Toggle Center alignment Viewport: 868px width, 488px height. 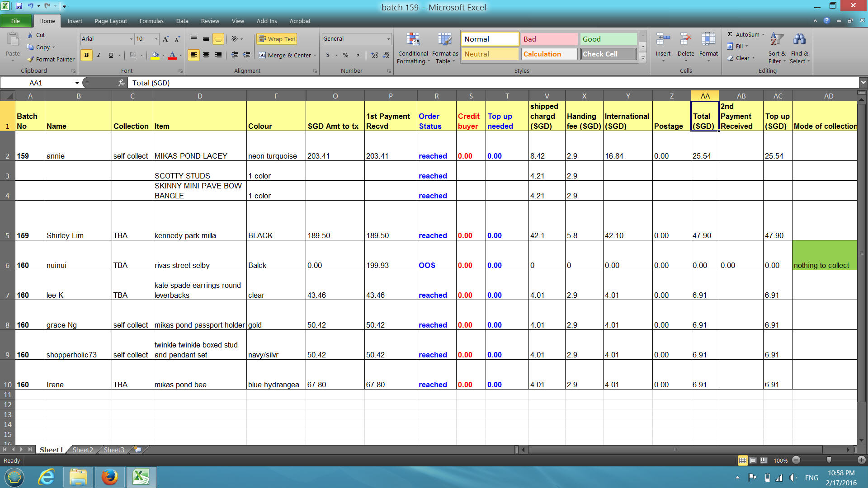(206, 55)
